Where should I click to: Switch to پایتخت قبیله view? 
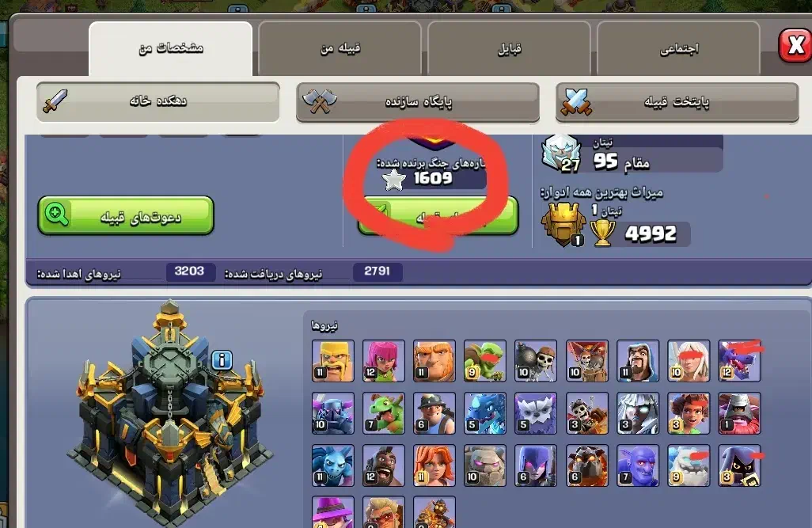[x=677, y=102]
